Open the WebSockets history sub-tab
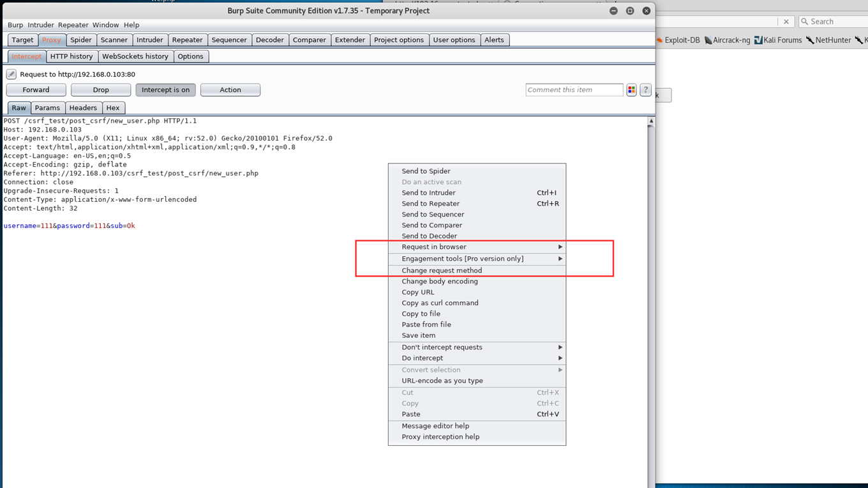The image size is (868, 488). coord(135,56)
